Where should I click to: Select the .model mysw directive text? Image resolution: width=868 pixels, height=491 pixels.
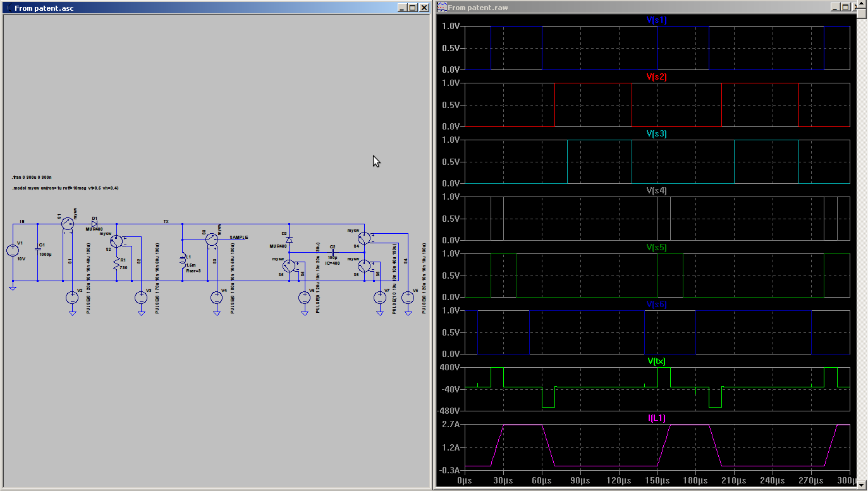(65, 188)
